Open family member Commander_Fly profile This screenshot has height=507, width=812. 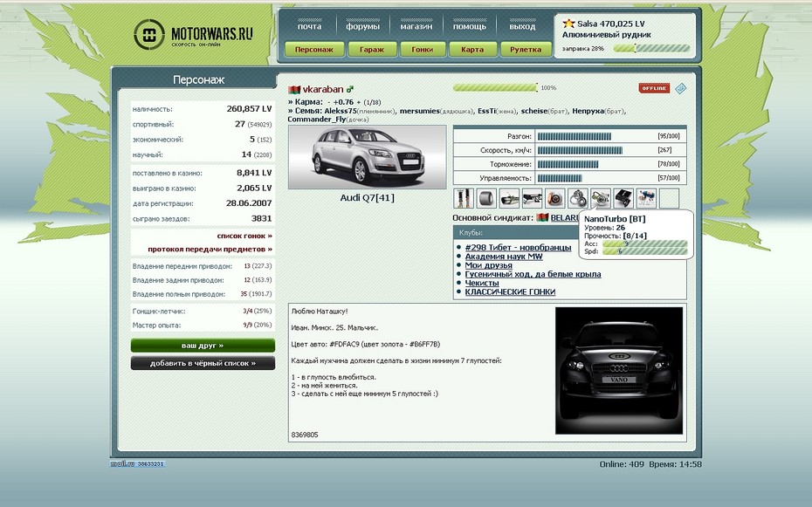click(316, 120)
